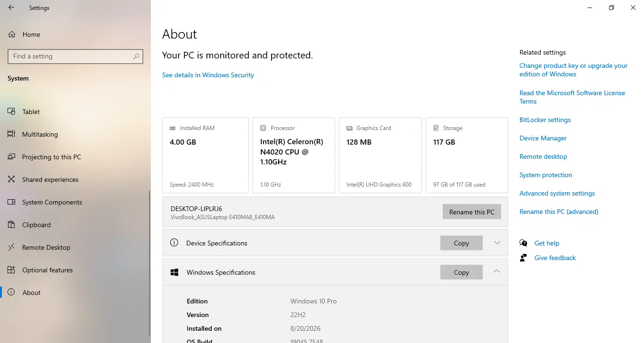Click the Give feedback link

(555, 258)
